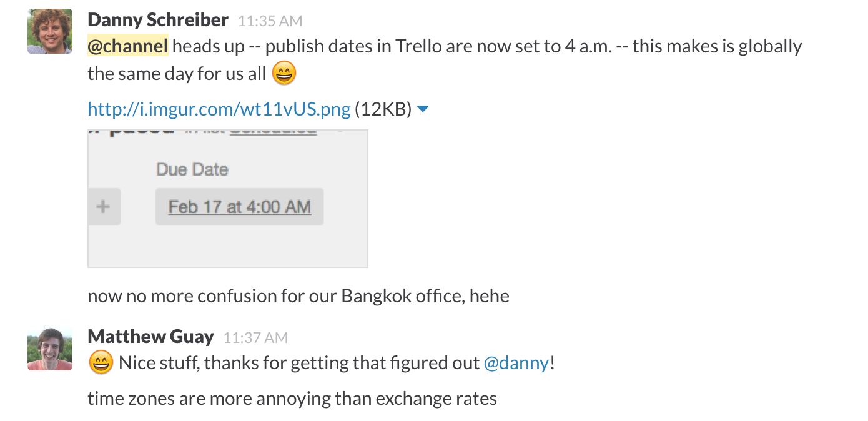Viewport: 868px width, 421px height.
Task: Select Matthew Guay's sender name
Action: pyautogui.click(x=150, y=337)
